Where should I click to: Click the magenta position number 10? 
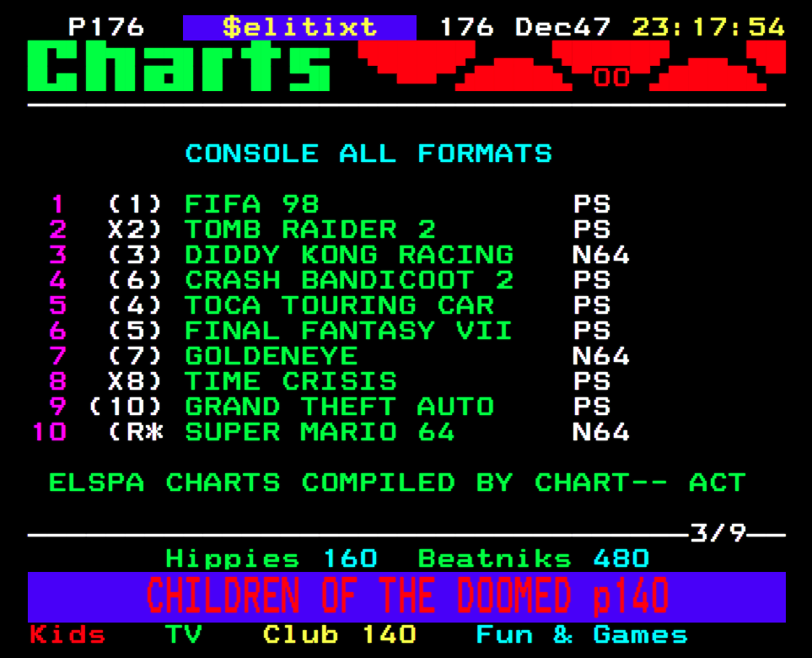coord(50,432)
